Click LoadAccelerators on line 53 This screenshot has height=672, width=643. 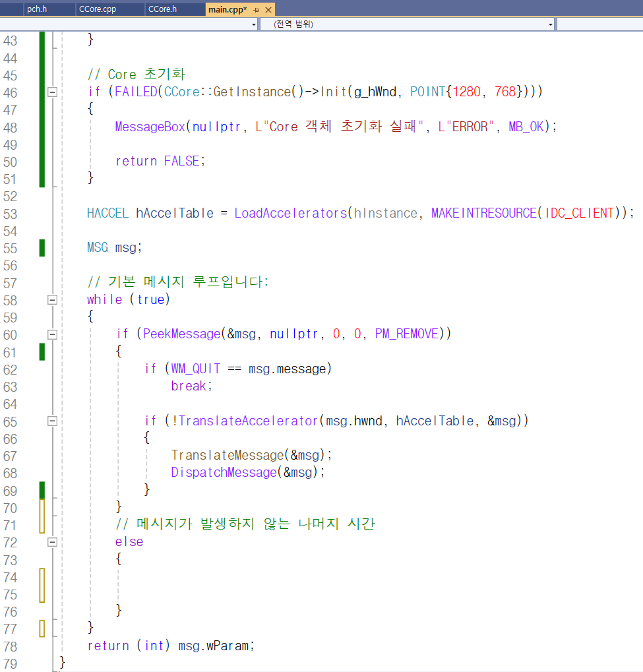[x=290, y=213]
